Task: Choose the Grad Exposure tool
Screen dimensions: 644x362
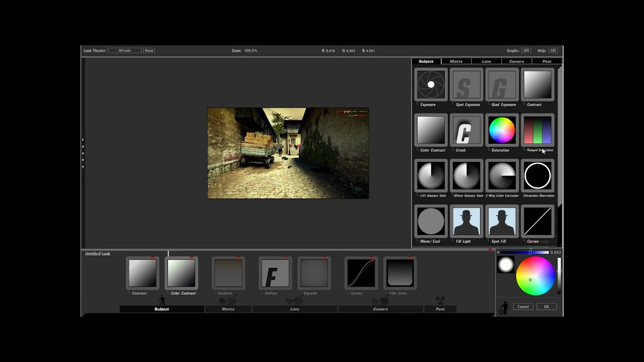Action: coord(502,85)
